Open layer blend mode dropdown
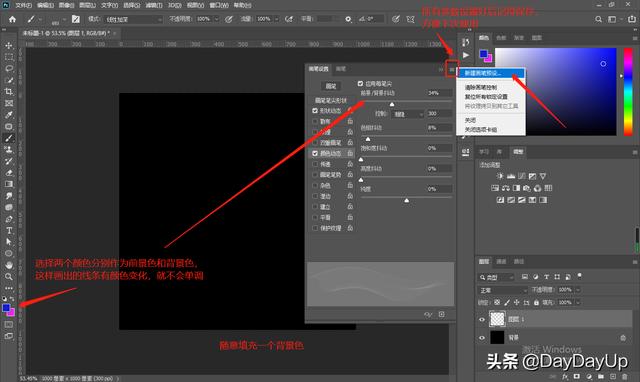This screenshot has width=640, height=382. pos(503,290)
